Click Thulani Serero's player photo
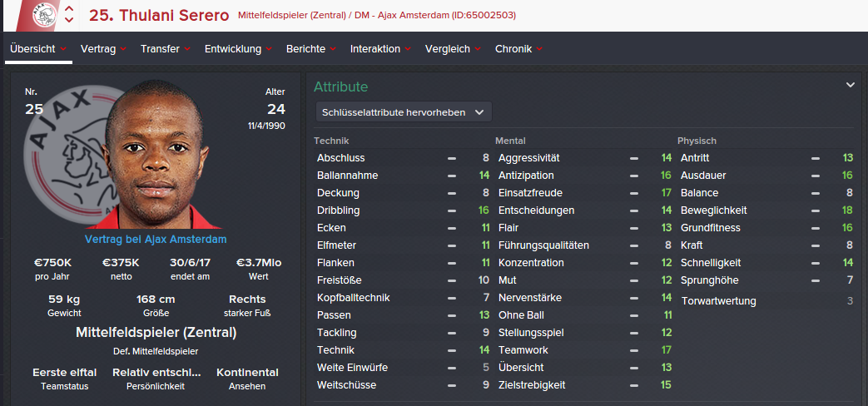The width and height of the screenshot is (868, 406). pyautogui.click(x=156, y=158)
